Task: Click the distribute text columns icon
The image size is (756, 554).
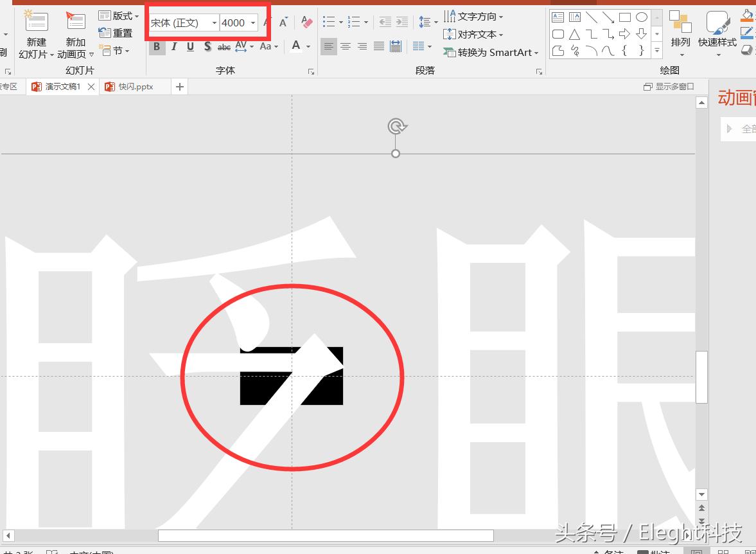Action: [419, 46]
